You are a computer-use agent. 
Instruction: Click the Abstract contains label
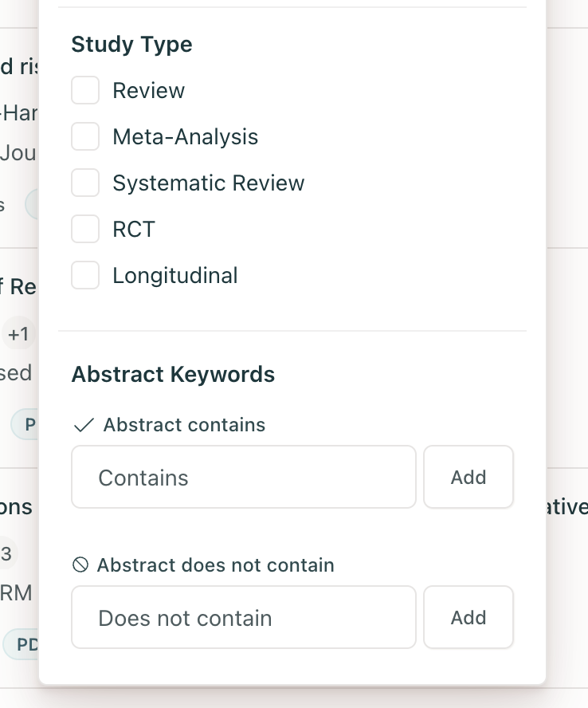click(x=184, y=425)
